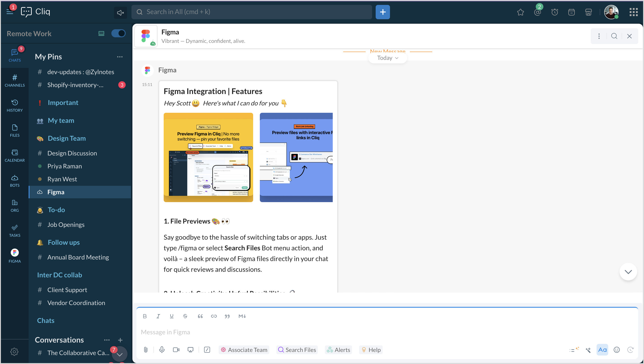Click the microphone voice message icon

tap(162, 349)
